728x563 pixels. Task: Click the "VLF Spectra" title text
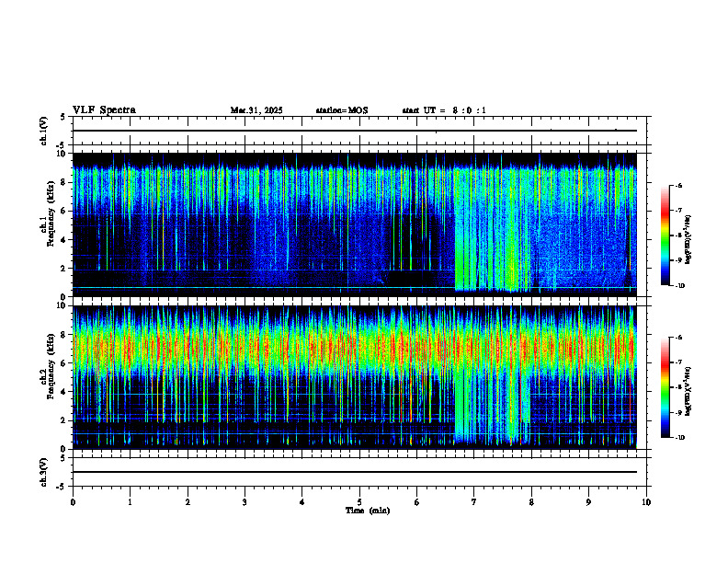[x=104, y=110]
